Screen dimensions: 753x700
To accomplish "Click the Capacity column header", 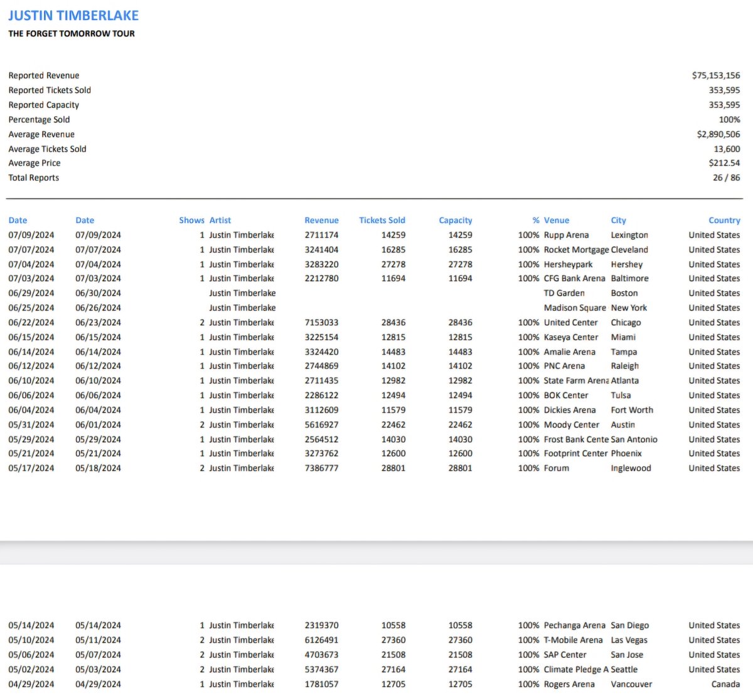I will pyautogui.click(x=456, y=220).
